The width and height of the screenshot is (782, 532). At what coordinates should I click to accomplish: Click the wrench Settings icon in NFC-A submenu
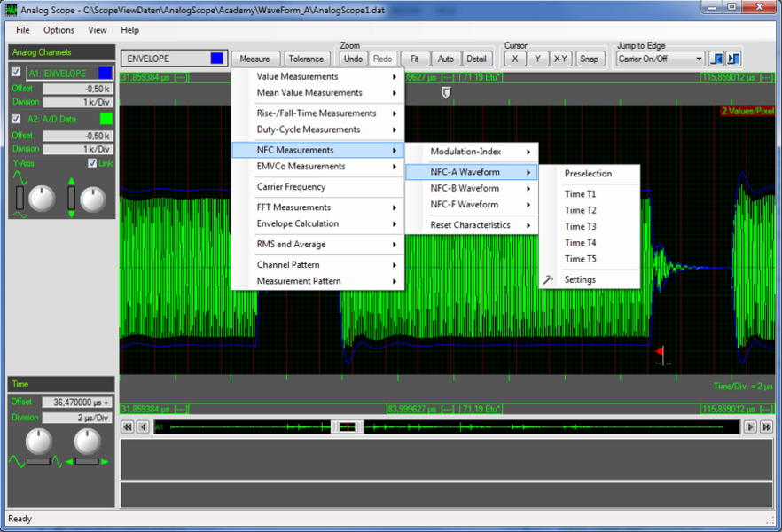click(548, 279)
